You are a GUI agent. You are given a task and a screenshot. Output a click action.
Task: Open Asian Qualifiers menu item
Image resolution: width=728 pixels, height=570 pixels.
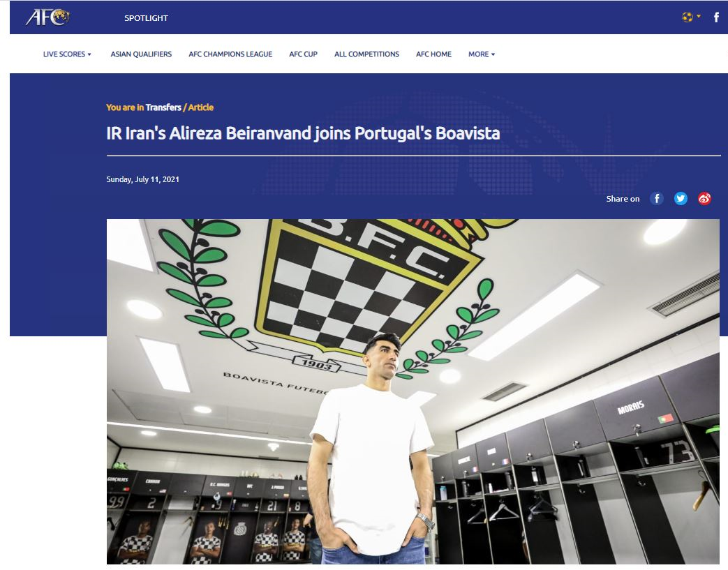tap(141, 54)
